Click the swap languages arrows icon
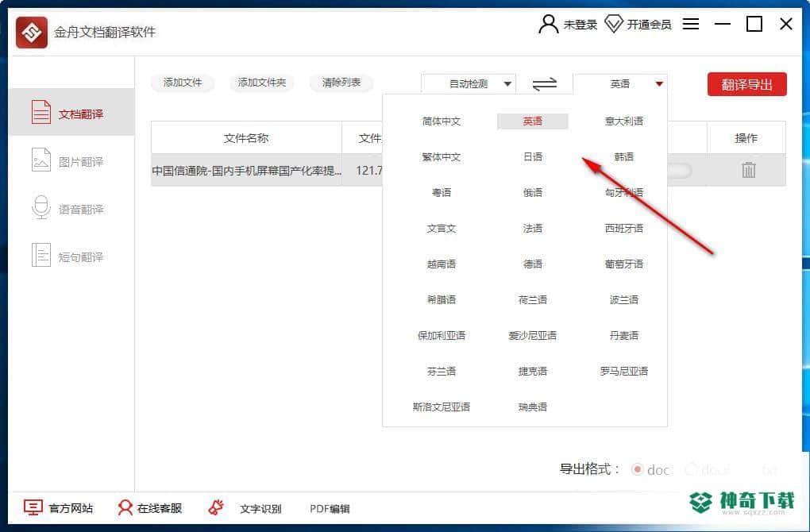 [x=545, y=83]
